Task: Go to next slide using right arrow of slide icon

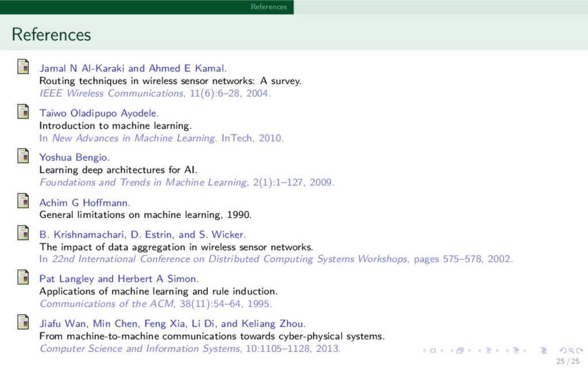Action: [442, 350]
